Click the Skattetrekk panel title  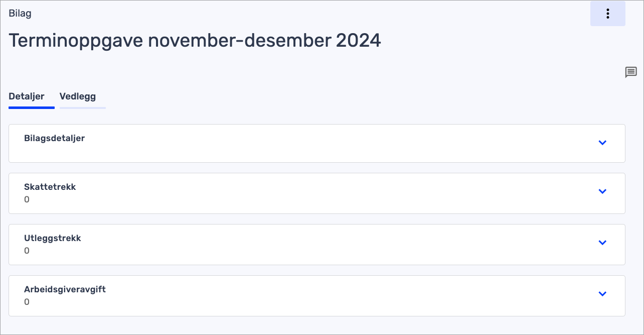(x=50, y=187)
